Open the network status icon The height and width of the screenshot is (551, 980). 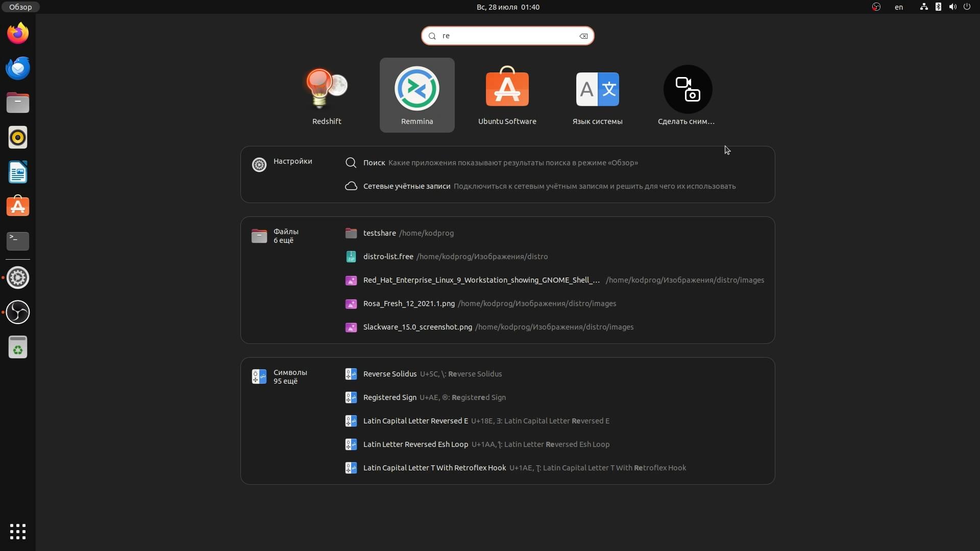(924, 7)
